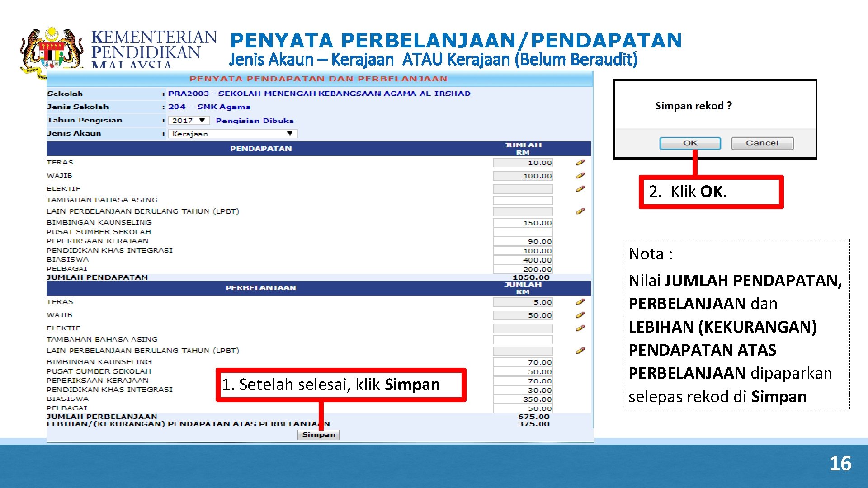The width and height of the screenshot is (868, 488).
Task: Click Pendapatan WAJIB amount field 100.00
Action: pos(523,176)
